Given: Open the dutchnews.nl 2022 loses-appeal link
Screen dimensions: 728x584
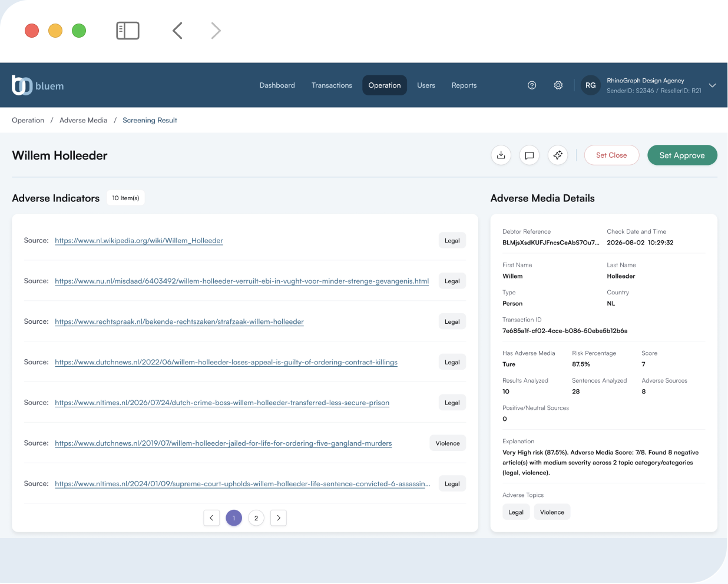Looking at the screenshot, I should (x=226, y=363).
